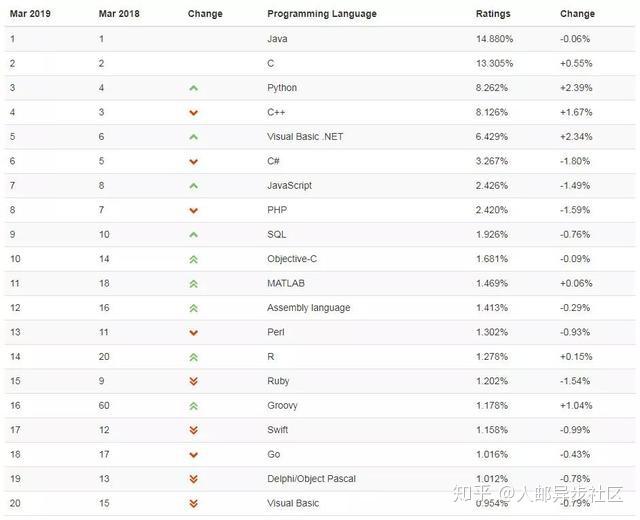This screenshot has width=640, height=520.
Task: Click the double down arrow beside Swift
Action: point(193,430)
